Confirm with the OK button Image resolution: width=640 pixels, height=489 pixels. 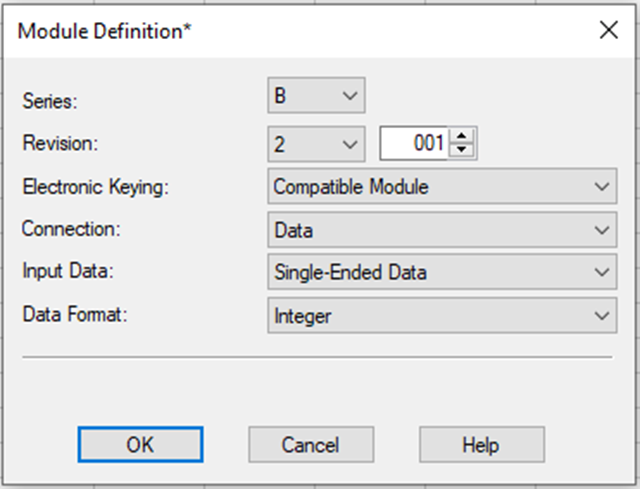140,445
